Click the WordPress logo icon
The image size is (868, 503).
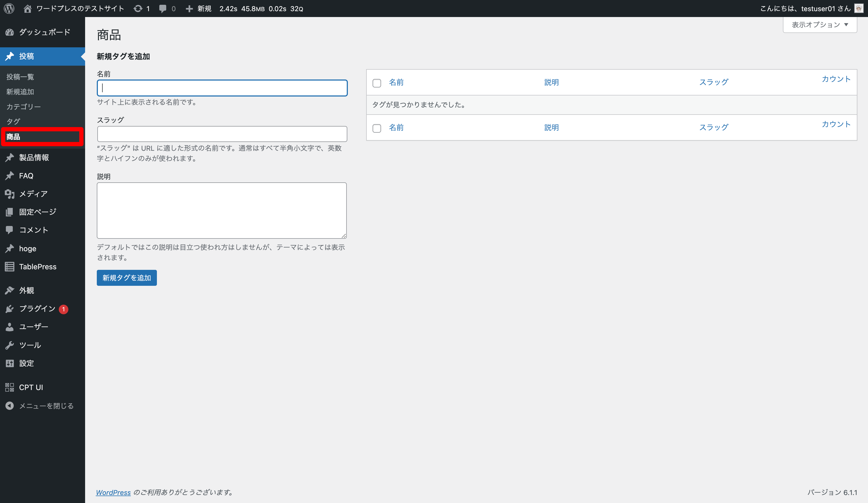9,8
